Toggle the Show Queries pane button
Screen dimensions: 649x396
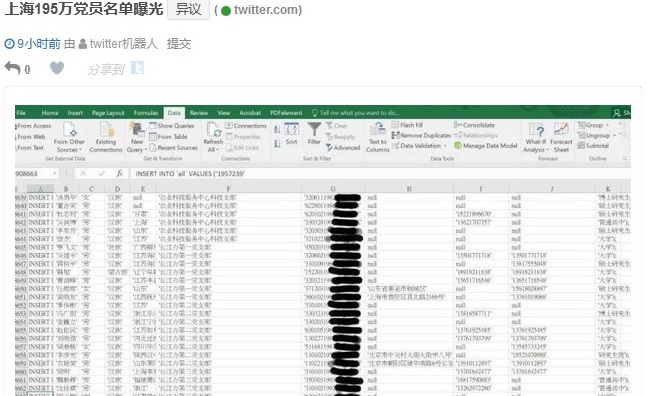[171, 125]
